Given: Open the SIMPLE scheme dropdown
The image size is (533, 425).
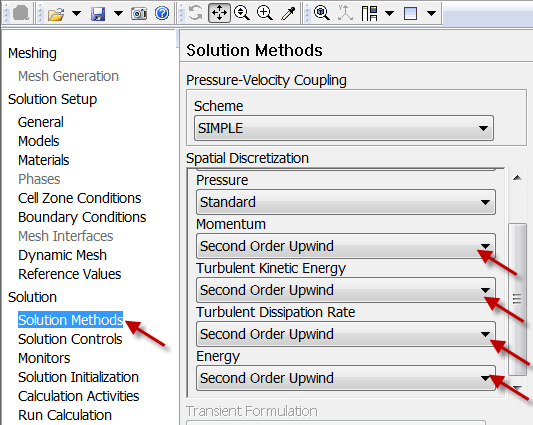Looking at the screenshot, I should click(344, 128).
